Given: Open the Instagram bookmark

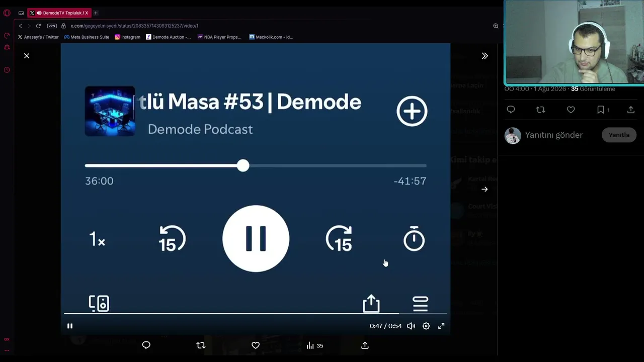Looking at the screenshot, I should (x=127, y=37).
